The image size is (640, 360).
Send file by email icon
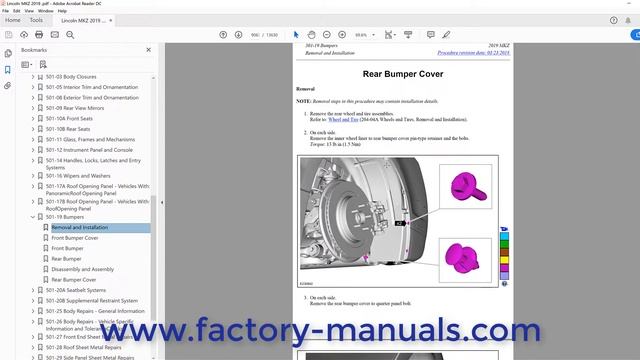coord(55,35)
